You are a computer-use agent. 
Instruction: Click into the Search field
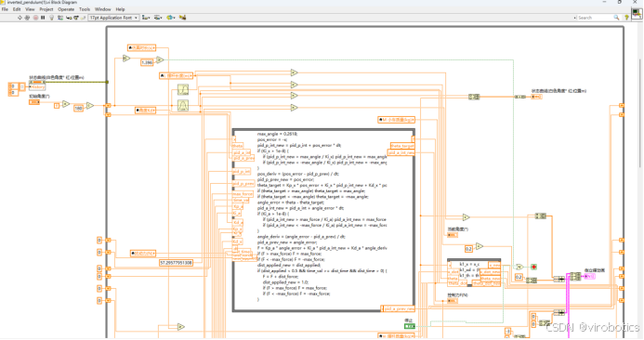pos(595,18)
